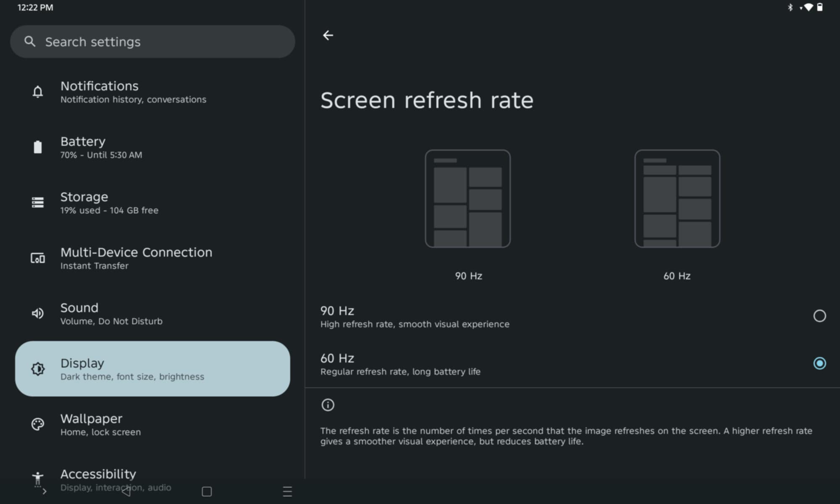This screenshot has width=840, height=504.
Task: Click the Battery icon in sidebar
Action: [38, 147]
